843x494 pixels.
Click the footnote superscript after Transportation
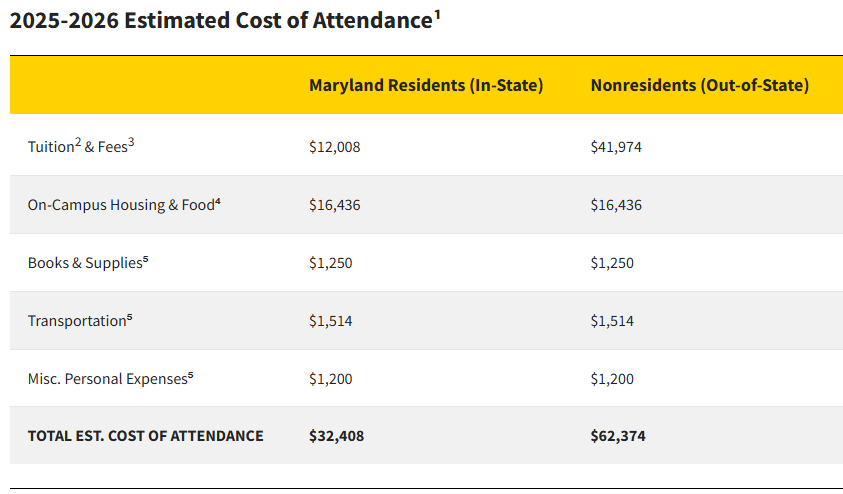[x=130, y=317]
